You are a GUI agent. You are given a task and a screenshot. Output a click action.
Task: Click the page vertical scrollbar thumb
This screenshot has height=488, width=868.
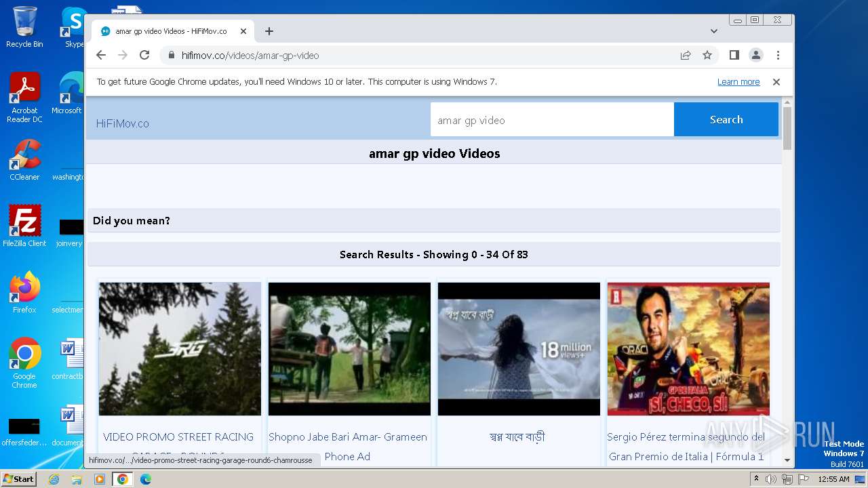(787, 128)
